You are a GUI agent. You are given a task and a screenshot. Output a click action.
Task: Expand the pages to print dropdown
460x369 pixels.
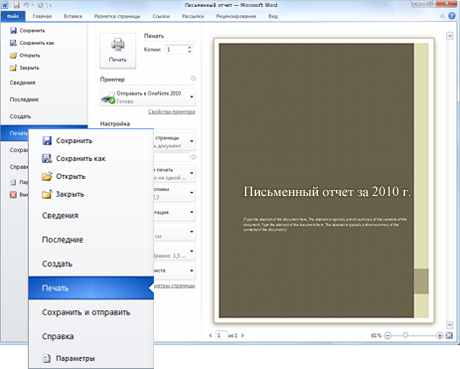[x=192, y=141]
